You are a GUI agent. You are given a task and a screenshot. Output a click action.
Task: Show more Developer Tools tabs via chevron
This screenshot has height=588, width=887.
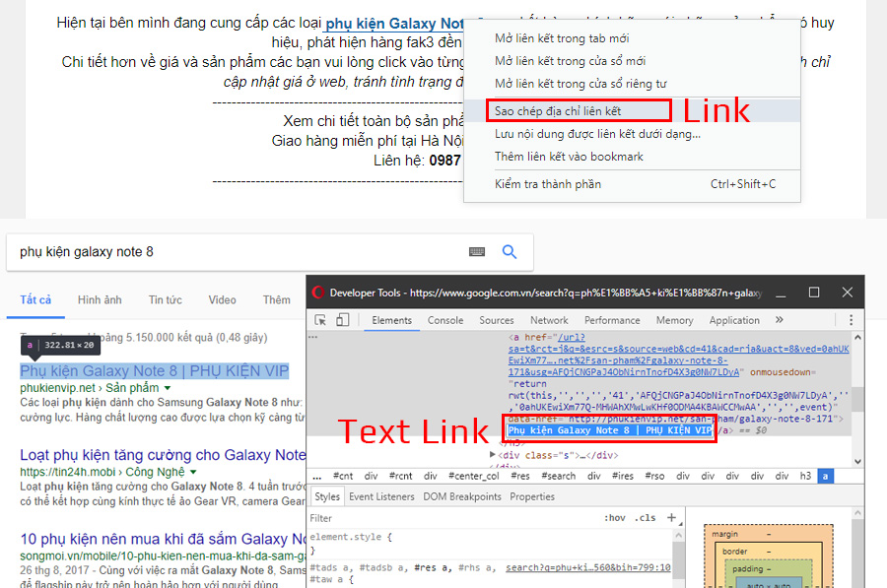click(x=779, y=320)
